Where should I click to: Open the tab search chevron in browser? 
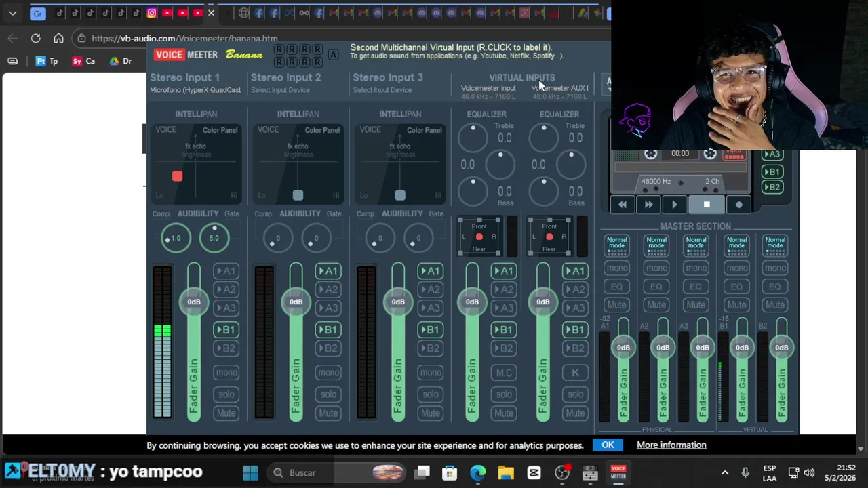12,13
